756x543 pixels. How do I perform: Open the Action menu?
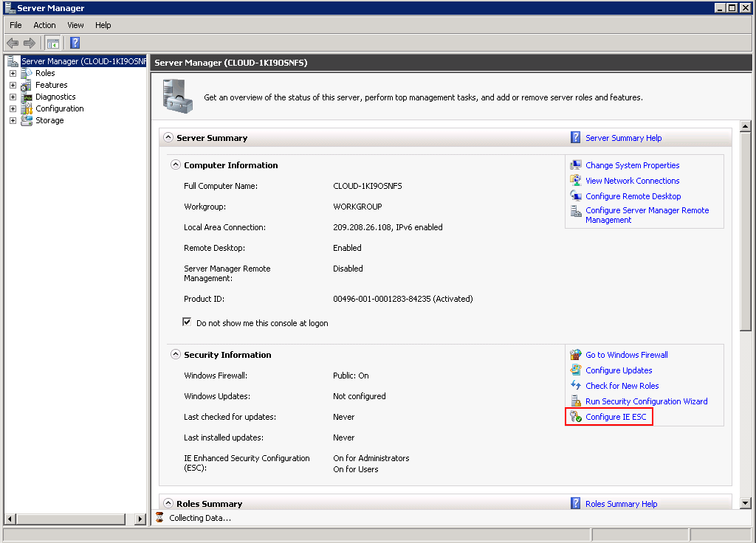44,25
